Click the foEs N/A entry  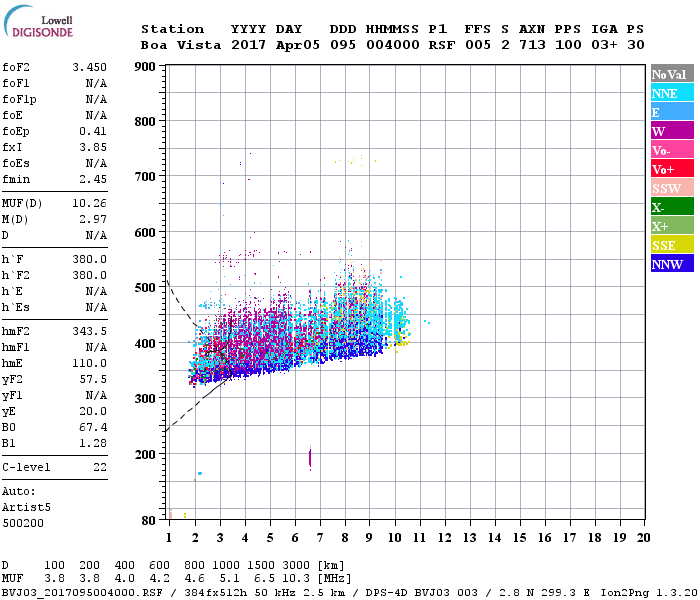tap(54, 163)
